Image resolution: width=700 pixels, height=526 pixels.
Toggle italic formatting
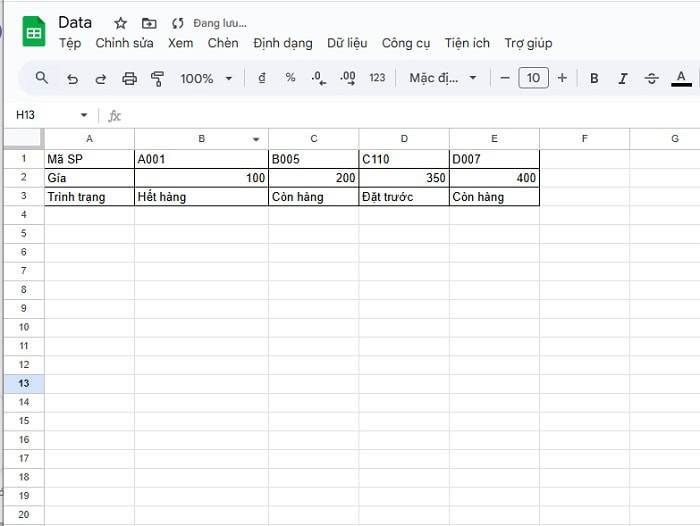(623, 78)
